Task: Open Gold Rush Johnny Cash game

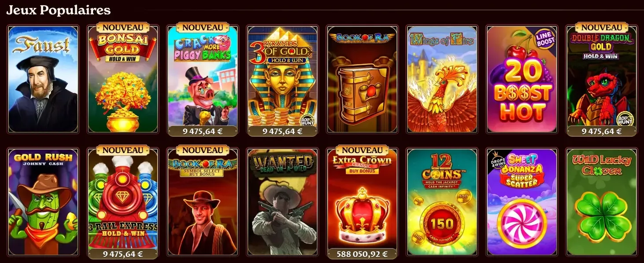Action: pyautogui.click(x=43, y=202)
